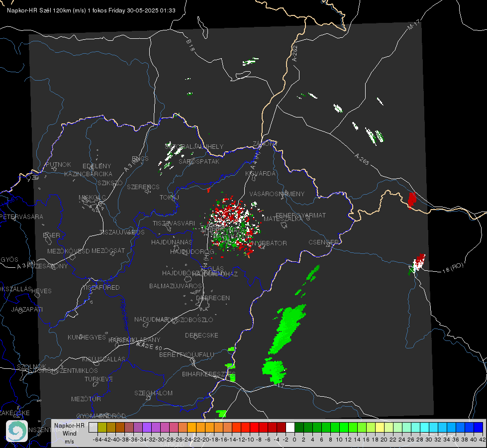This screenshot has height=448, width=487.
Task: Click the DEBRECEN city label
Action: point(213,298)
